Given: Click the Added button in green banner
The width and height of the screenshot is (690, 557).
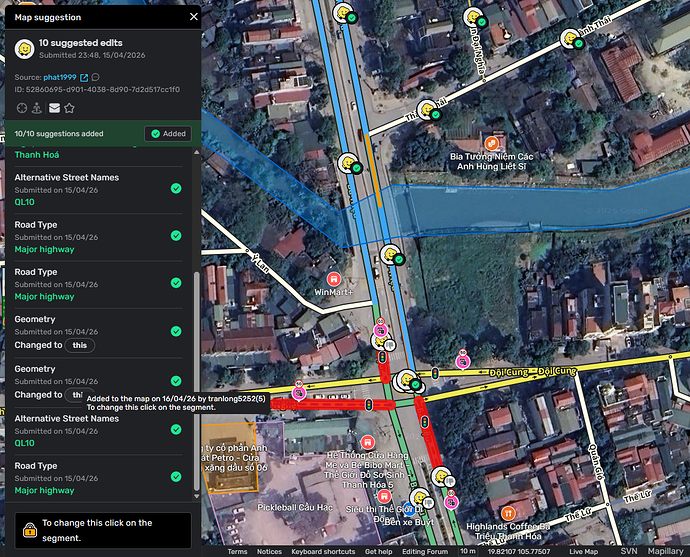Looking at the screenshot, I should click(x=168, y=134).
